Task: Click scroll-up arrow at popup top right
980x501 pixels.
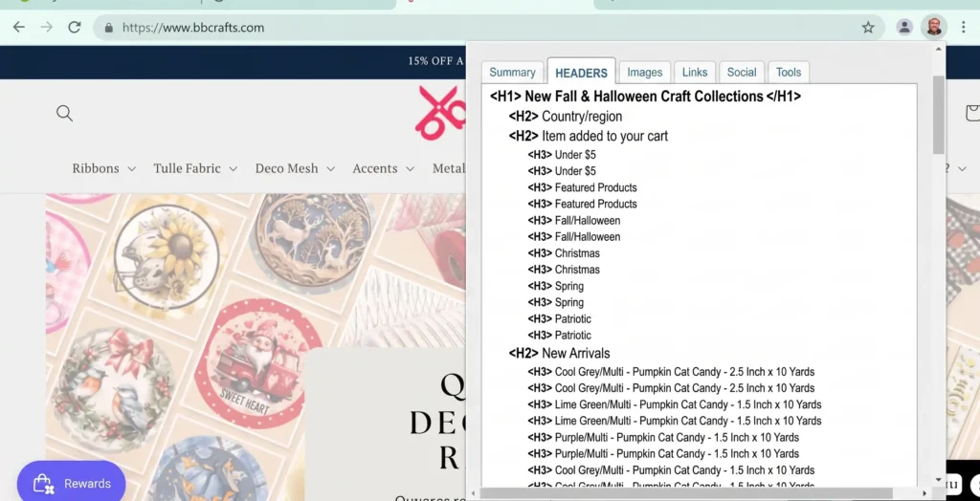Action: 938,50
